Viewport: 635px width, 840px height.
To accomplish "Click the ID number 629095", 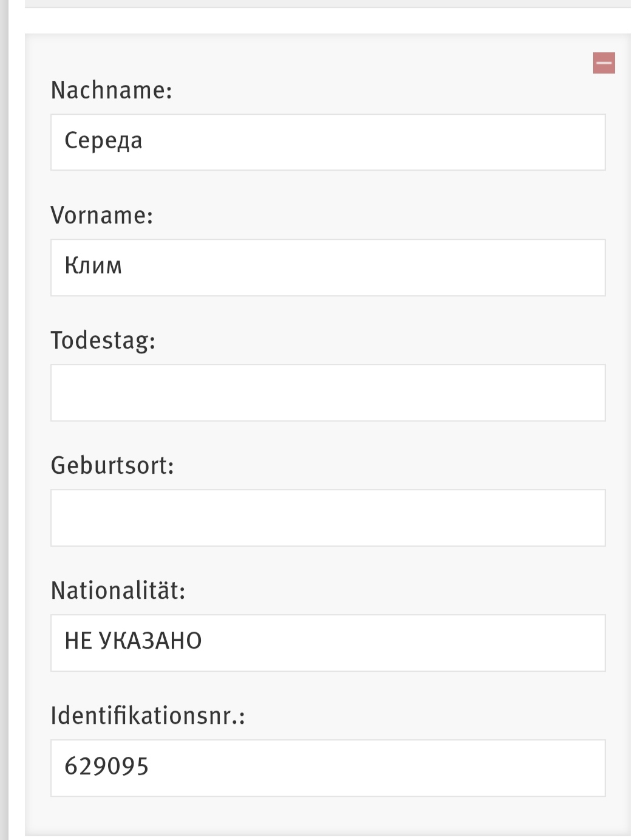I will click(107, 767).
